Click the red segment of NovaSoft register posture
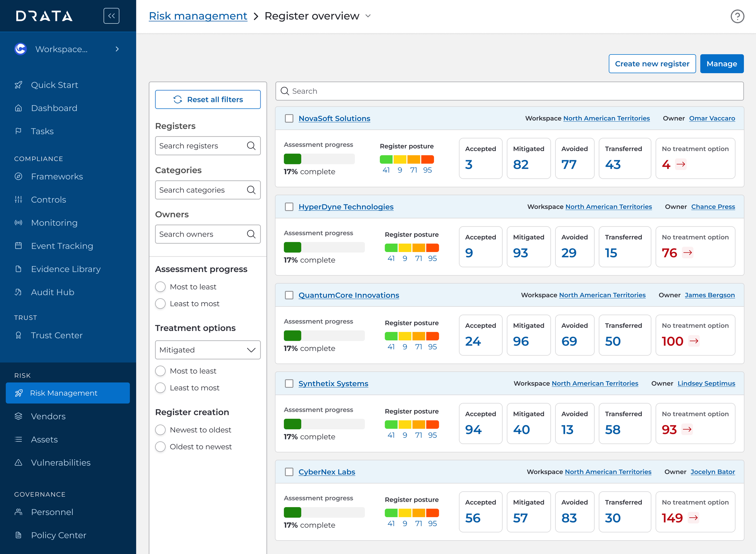The width and height of the screenshot is (756, 554). (428, 160)
